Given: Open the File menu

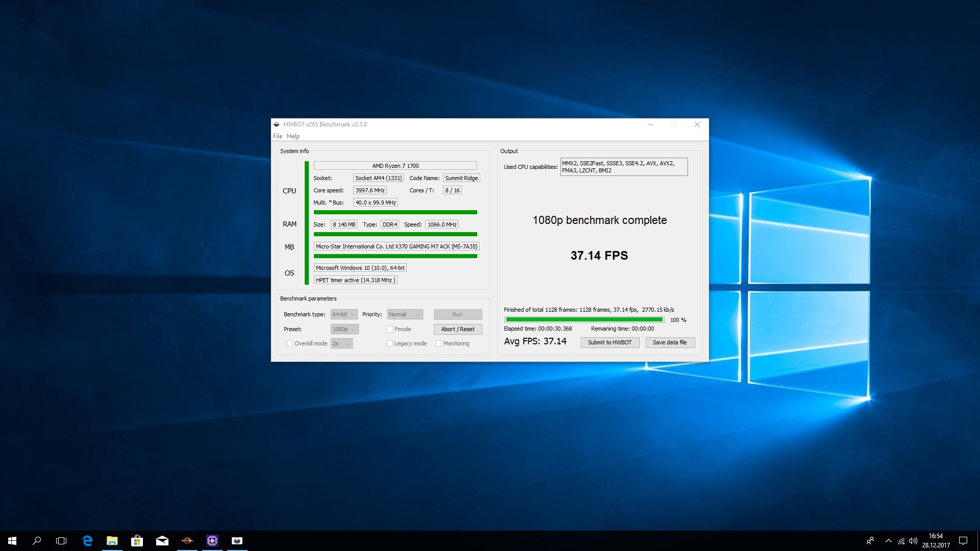Looking at the screenshot, I should 277,136.
